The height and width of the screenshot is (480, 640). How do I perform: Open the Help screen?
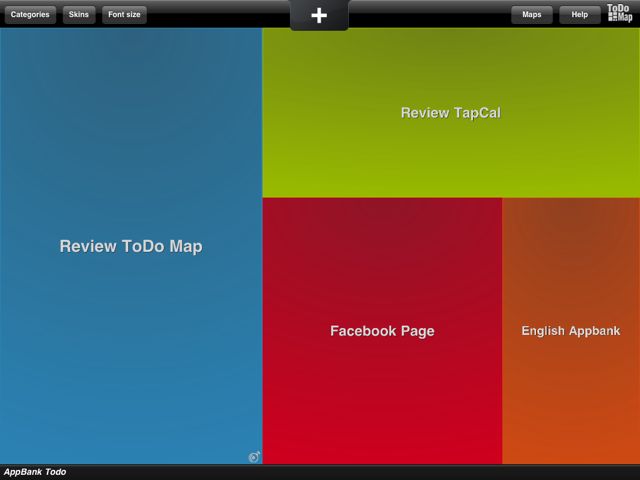point(580,15)
